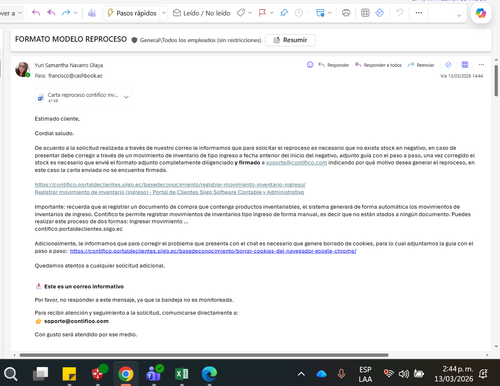Click the taskbar clock showing 2:44 p.m.

[x=454, y=374]
